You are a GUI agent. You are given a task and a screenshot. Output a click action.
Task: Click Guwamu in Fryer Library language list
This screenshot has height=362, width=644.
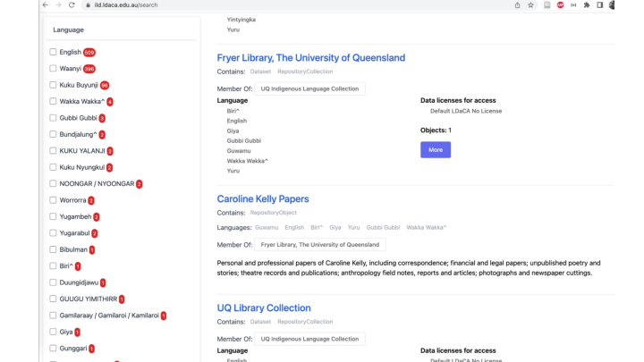point(239,151)
